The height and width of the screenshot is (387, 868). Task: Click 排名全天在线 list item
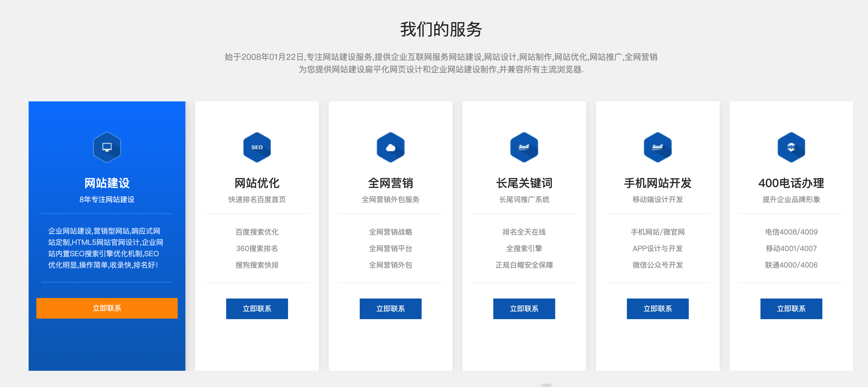524,232
